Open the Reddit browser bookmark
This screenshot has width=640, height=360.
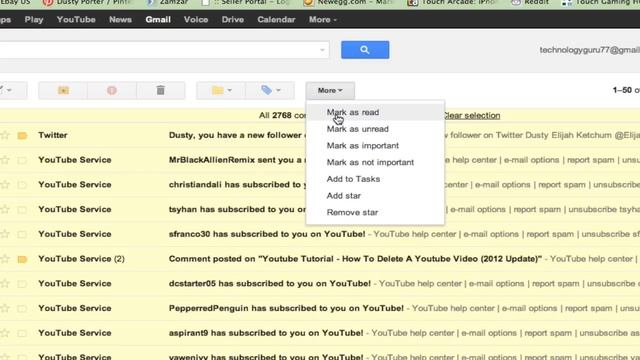pos(530,2)
